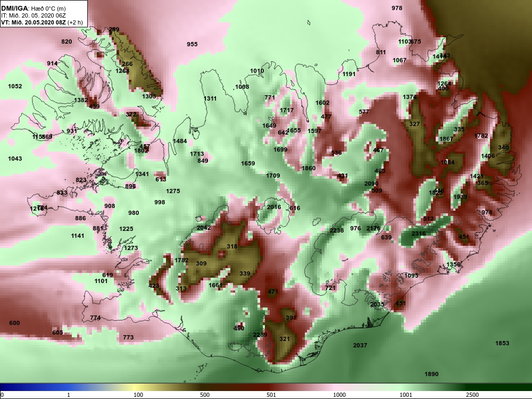
Task: Select the map value 471
Action: 273,292
